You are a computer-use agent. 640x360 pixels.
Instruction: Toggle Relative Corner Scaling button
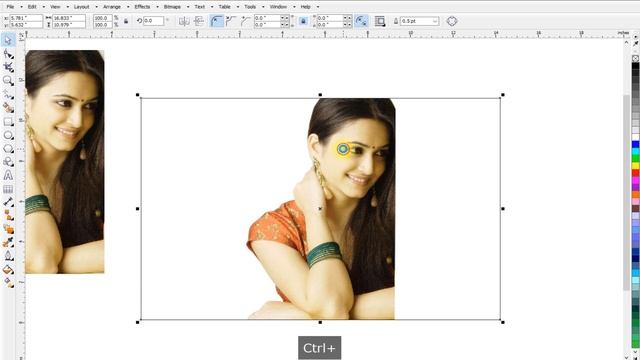pos(361,21)
